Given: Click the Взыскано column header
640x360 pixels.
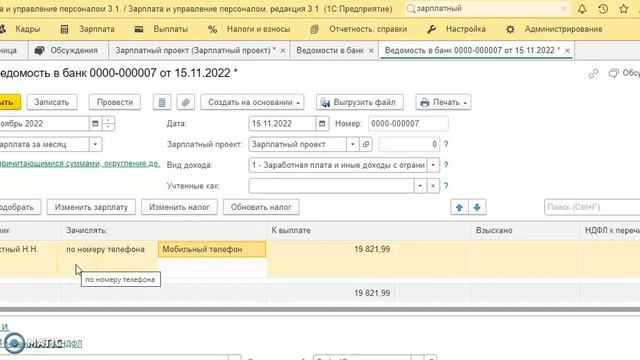Looking at the screenshot, I should point(525,230).
